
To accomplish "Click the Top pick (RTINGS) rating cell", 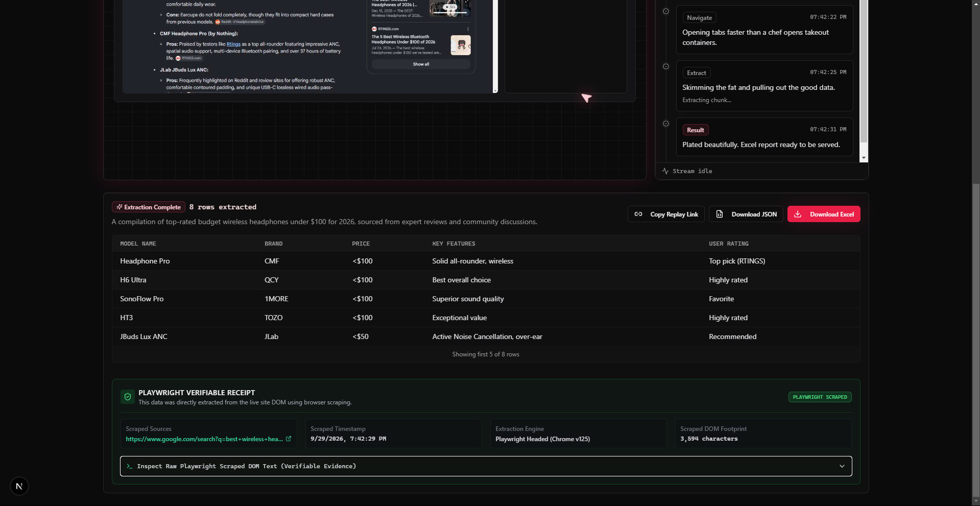I will (737, 261).
